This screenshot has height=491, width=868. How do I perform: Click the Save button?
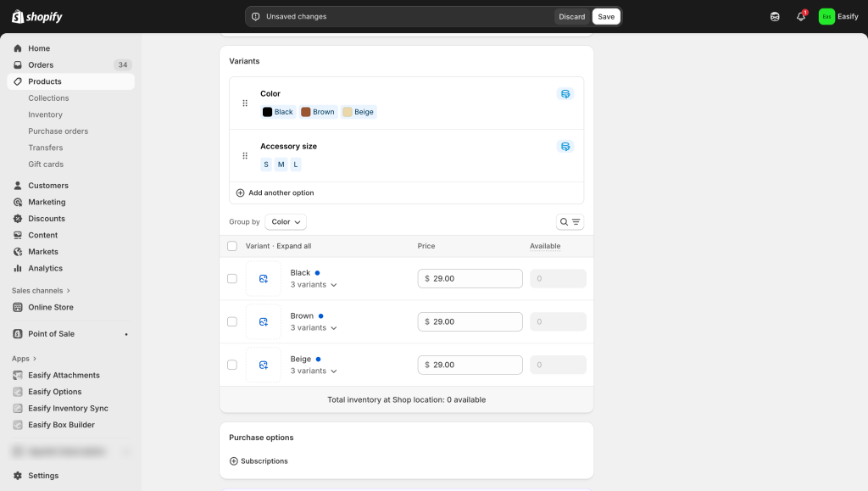[x=606, y=17]
